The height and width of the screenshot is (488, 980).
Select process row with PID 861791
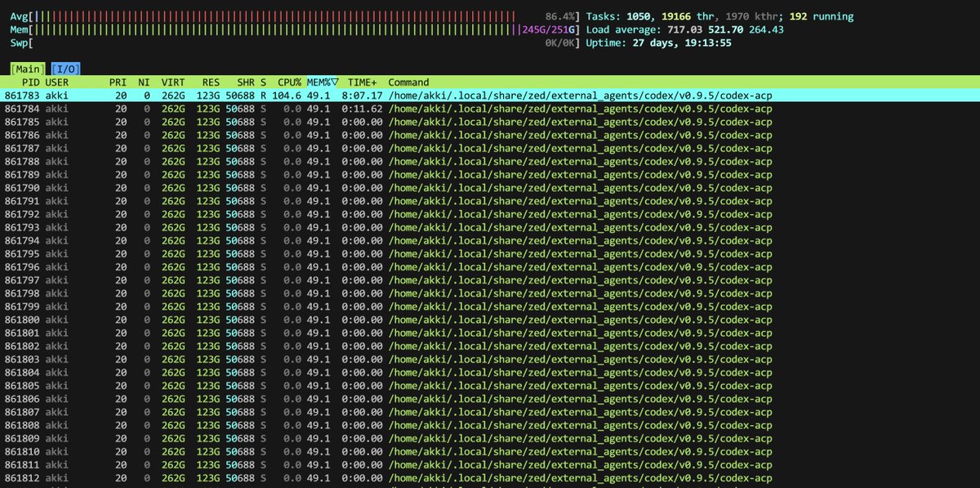[x=490, y=201]
